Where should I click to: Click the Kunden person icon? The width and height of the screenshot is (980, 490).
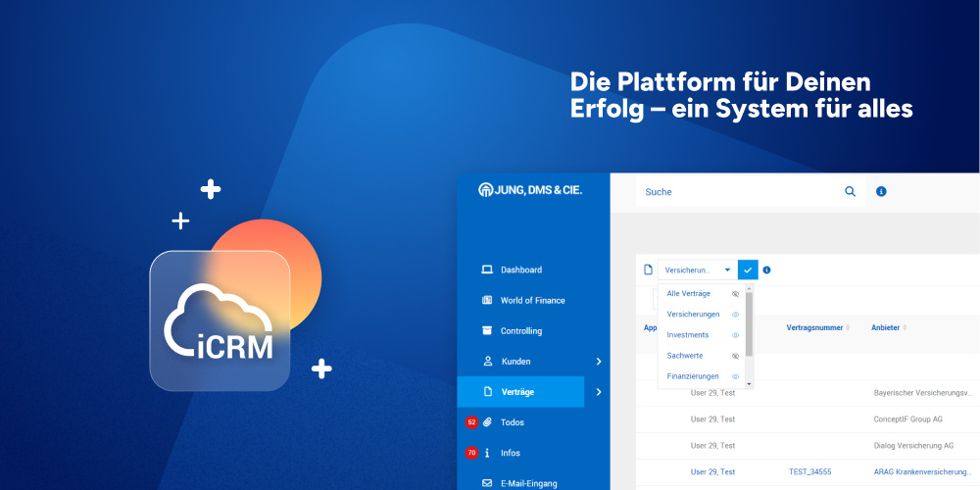pos(488,362)
